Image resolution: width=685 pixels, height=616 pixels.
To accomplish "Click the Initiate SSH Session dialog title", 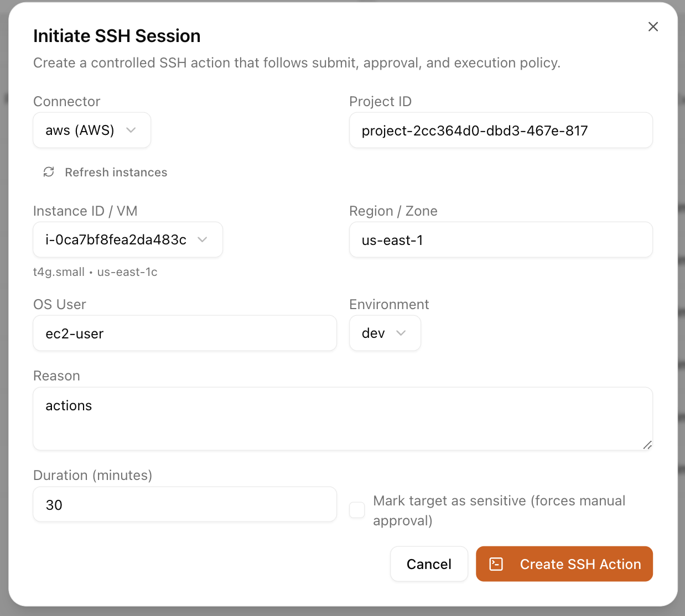I will click(117, 35).
